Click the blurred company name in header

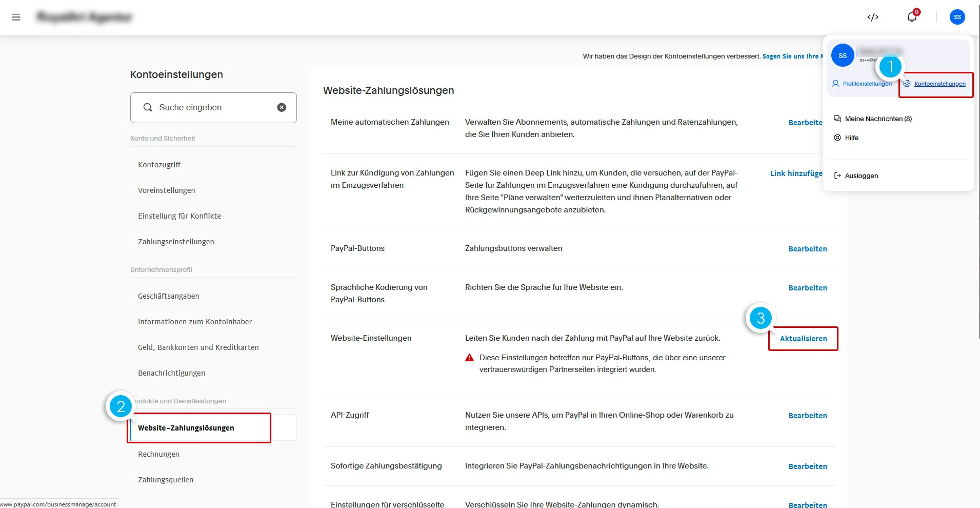(85, 17)
